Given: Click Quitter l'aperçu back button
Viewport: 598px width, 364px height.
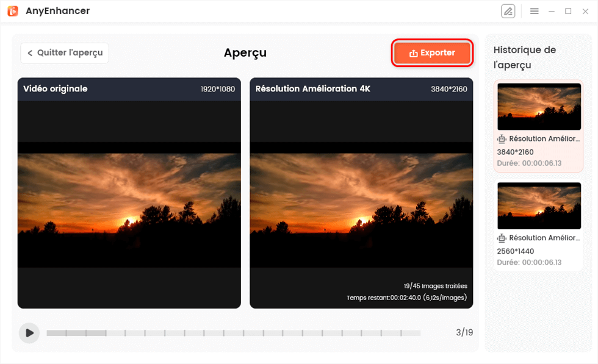Looking at the screenshot, I should (65, 52).
